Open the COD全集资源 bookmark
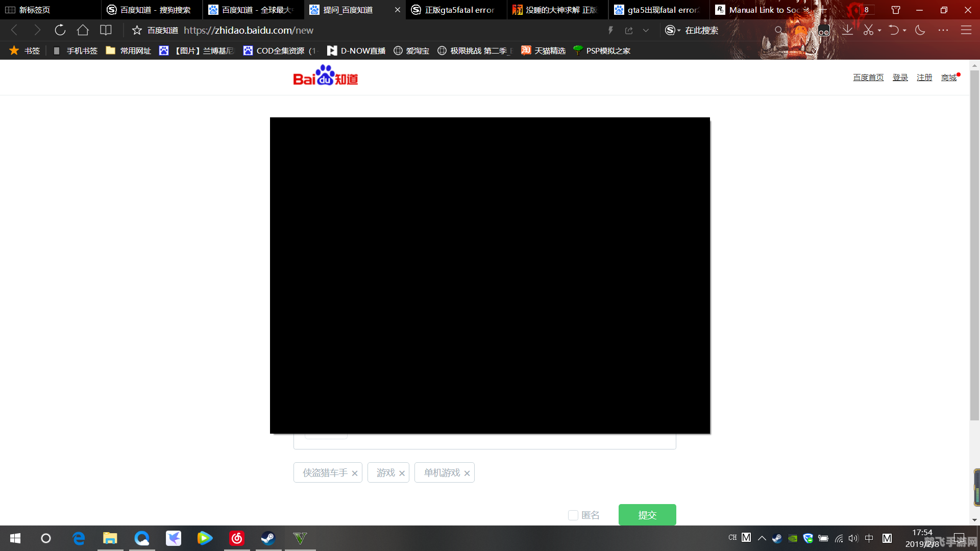 pos(280,51)
